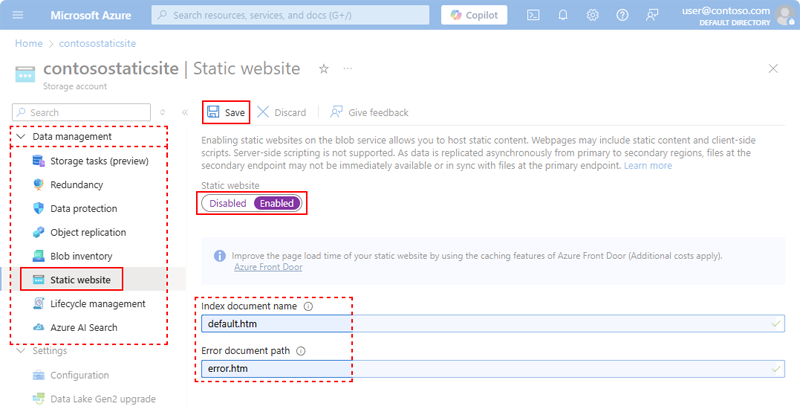Open Object replication menu item
The image size is (800, 412).
(88, 232)
